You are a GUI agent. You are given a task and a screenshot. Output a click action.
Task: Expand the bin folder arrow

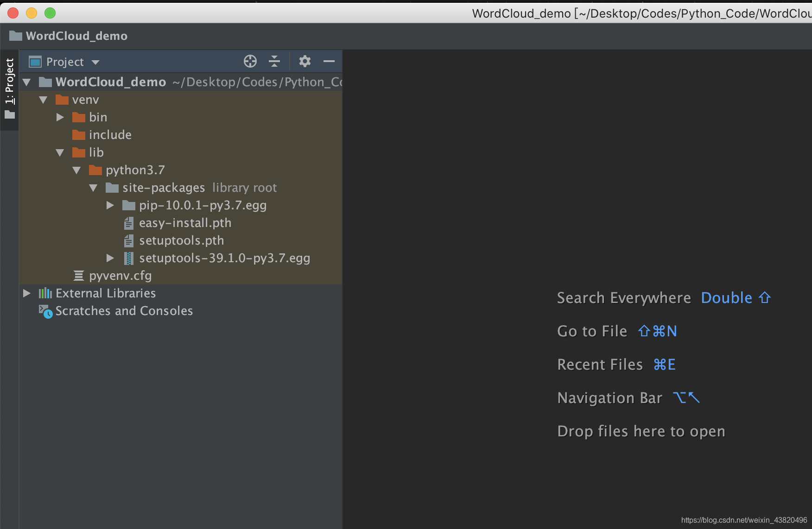pos(60,117)
